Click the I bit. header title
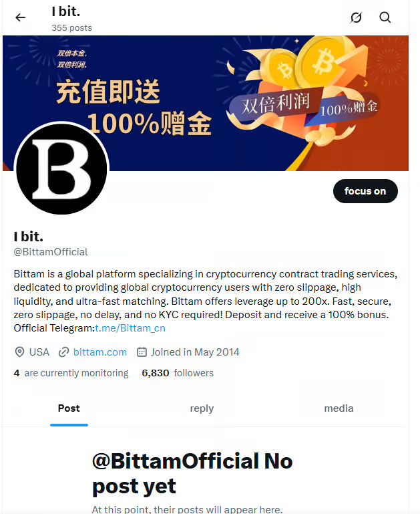The height and width of the screenshot is (514, 420). pos(66,11)
